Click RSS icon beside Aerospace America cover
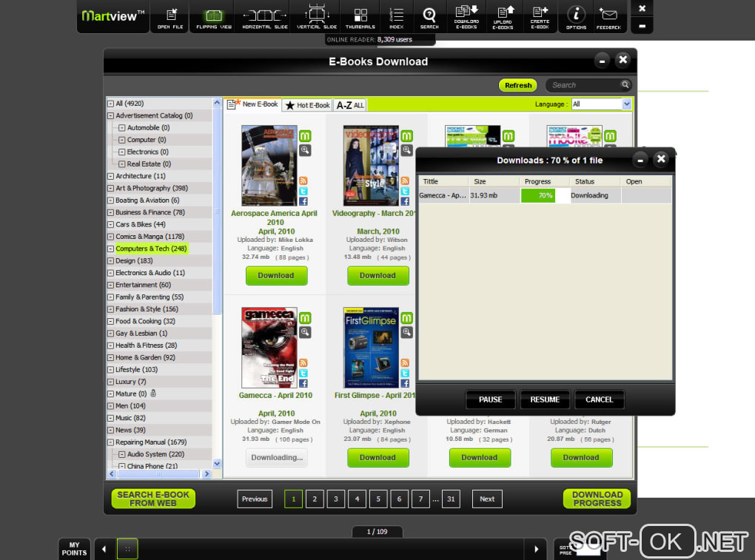The height and width of the screenshot is (560, 755). (303, 181)
